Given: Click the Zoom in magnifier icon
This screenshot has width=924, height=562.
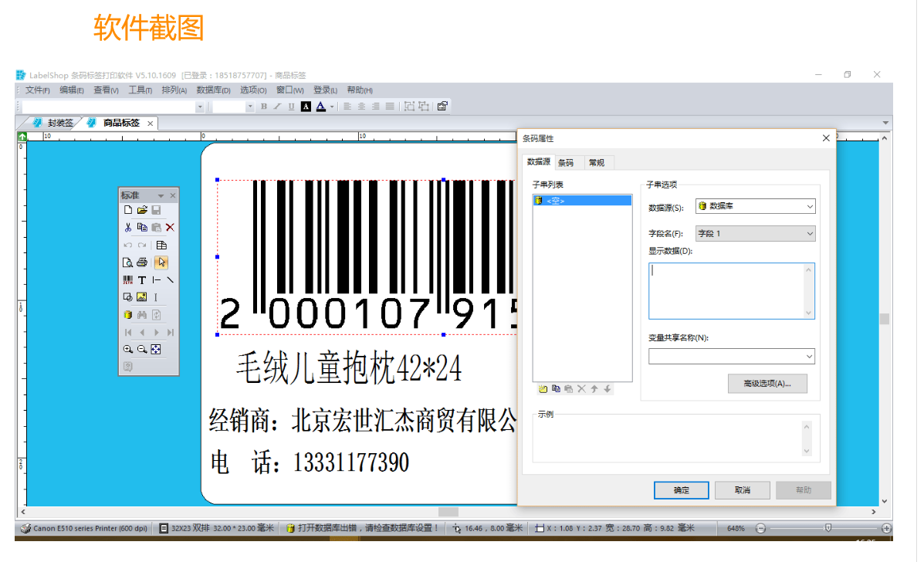Looking at the screenshot, I should point(128,350).
